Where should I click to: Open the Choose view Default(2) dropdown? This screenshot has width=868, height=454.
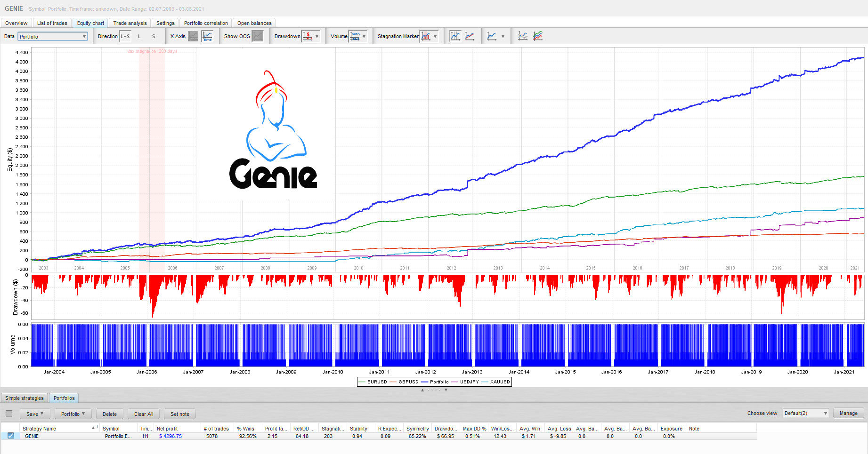pyautogui.click(x=805, y=413)
